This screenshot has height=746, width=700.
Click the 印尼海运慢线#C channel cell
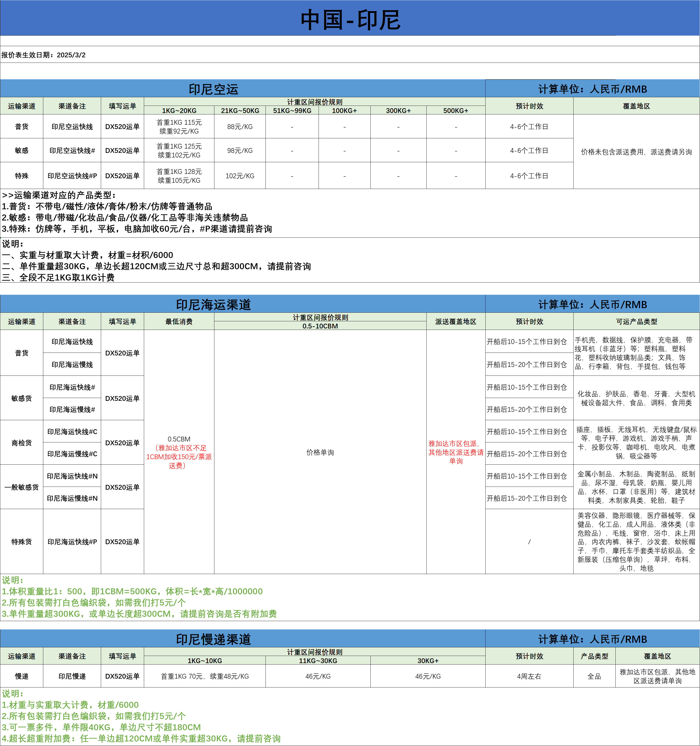pyautogui.click(x=72, y=454)
